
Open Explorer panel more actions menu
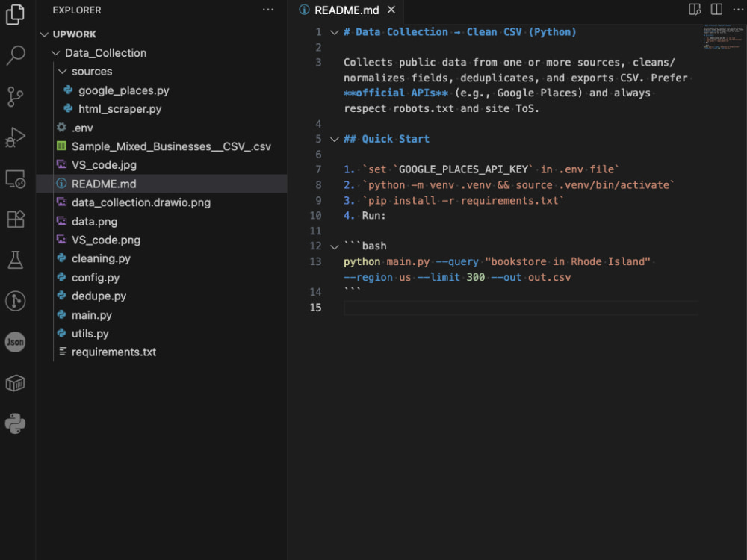coord(268,10)
